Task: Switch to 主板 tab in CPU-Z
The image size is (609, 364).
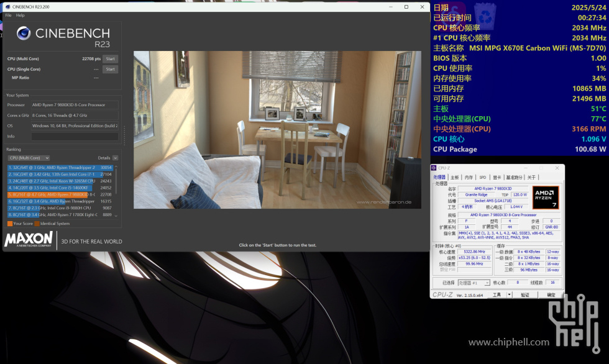Action: click(454, 178)
